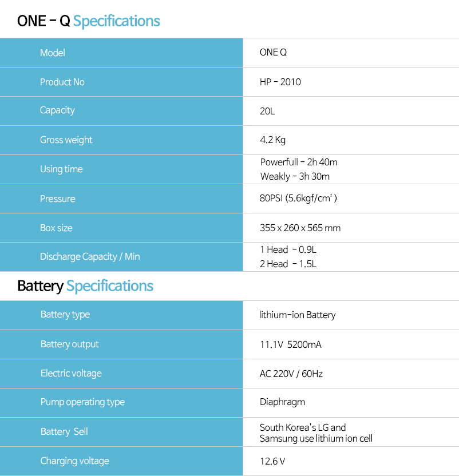Click the Powerfull - 2h 40m text
The height and width of the screenshot is (476, 459).
point(299,162)
